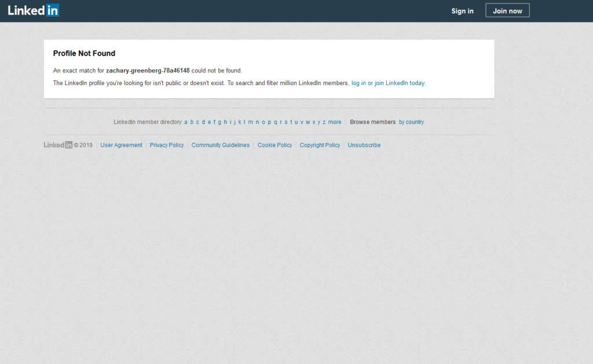
Task: Browse member directory letter f
Action: (214, 122)
